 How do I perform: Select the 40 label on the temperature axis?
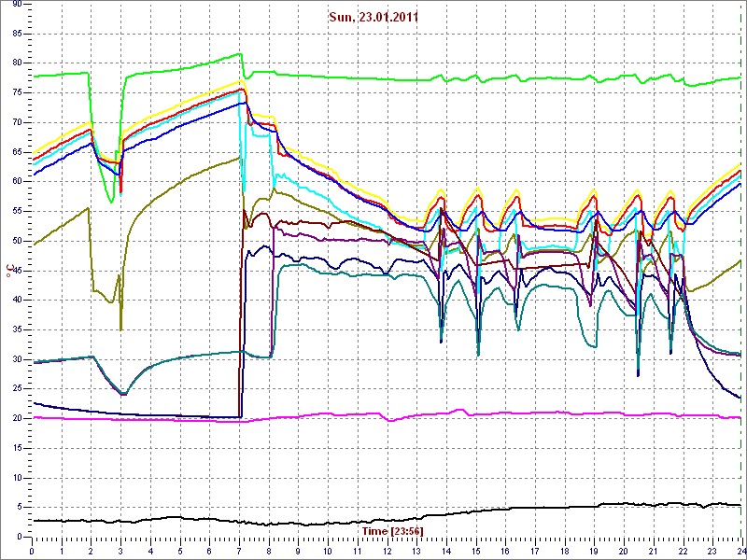[17, 300]
